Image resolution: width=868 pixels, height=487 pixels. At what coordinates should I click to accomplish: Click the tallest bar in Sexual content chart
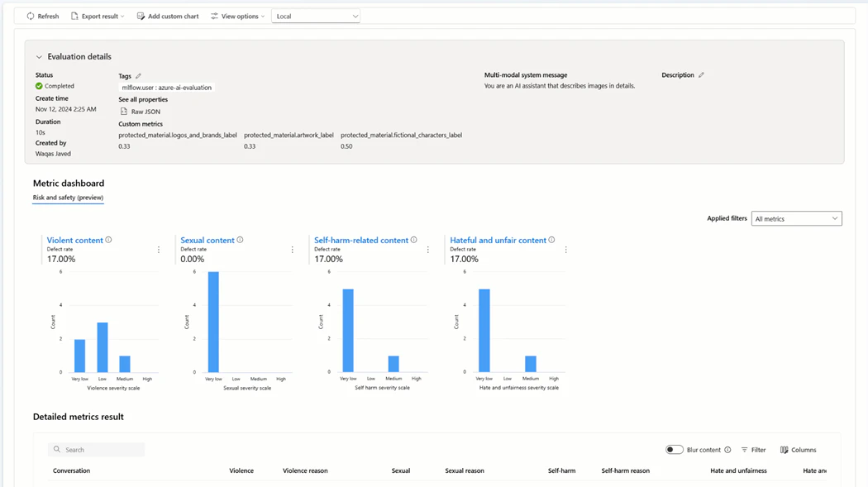tap(213, 322)
